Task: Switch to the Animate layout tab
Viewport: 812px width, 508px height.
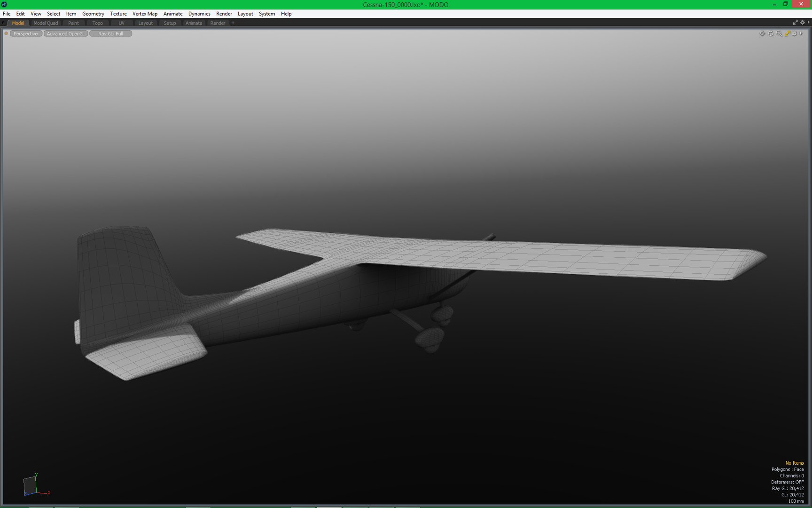Action: pos(194,23)
